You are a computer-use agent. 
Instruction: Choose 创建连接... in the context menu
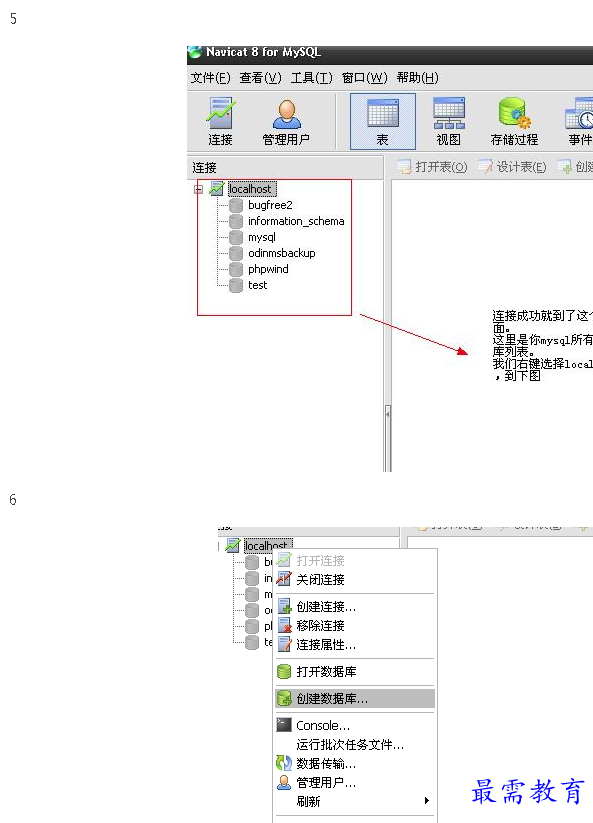pyautogui.click(x=355, y=607)
